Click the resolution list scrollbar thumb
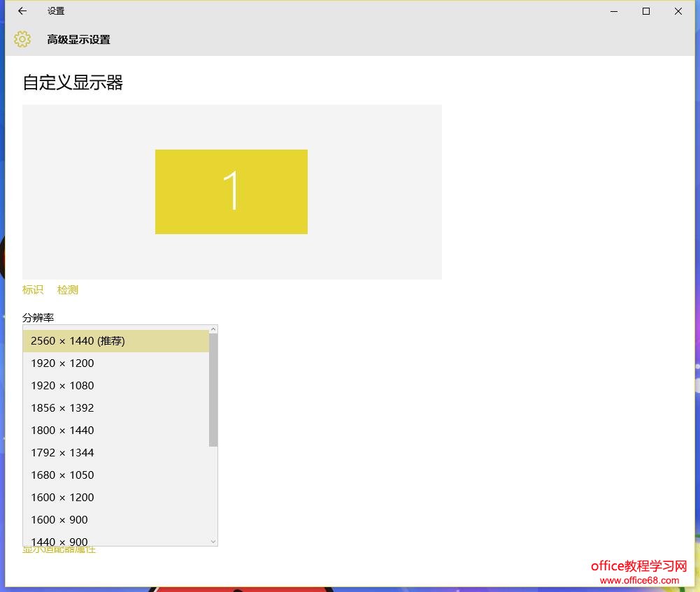Viewport: 700px width, 592px height. [x=213, y=388]
